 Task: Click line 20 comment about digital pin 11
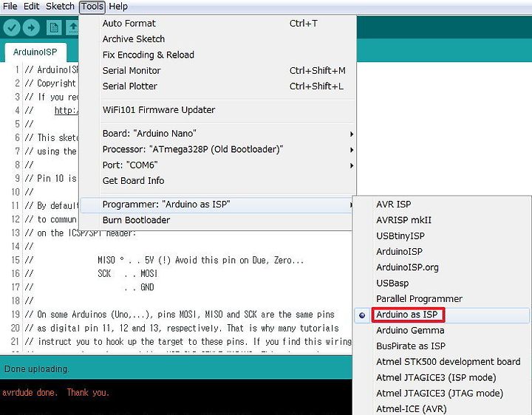click(x=182, y=328)
